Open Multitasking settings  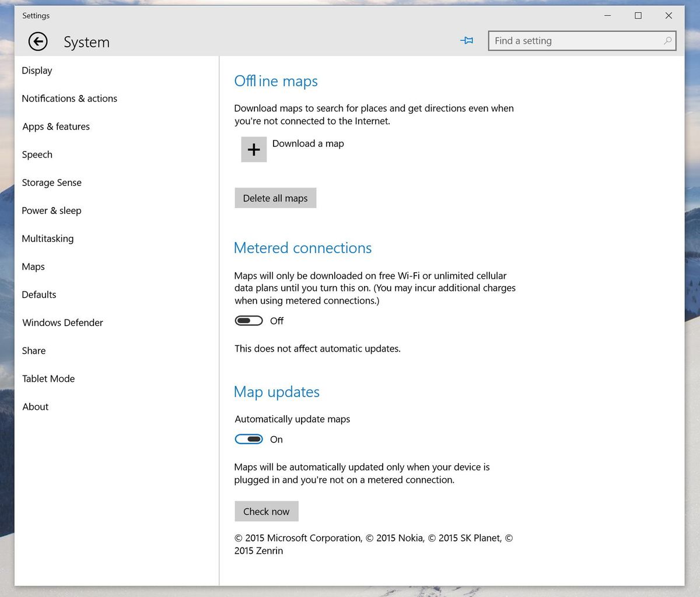pyautogui.click(x=47, y=238)
